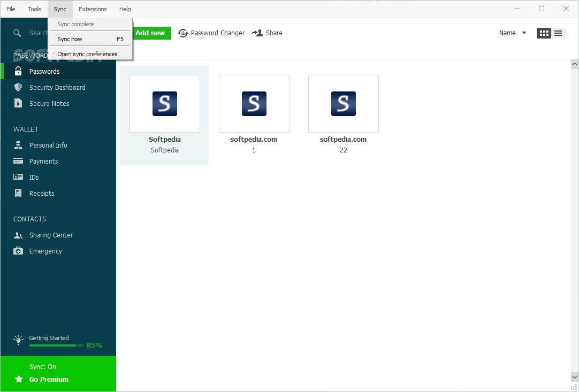Choose Sync now from menu
Screen dimensions: 579x392
coord(90,39)
